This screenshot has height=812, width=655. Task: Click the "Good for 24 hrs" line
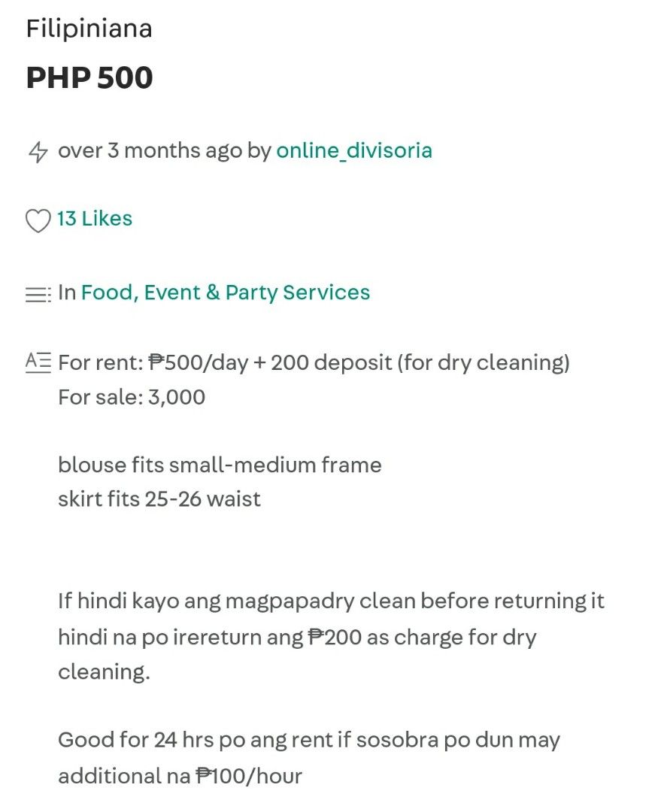point(308,740)
